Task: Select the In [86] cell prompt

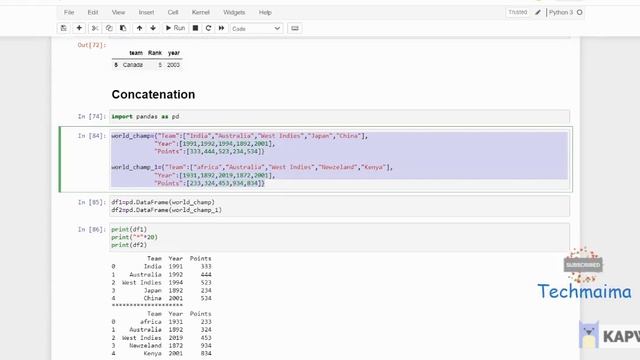Action: click(92, 229)
